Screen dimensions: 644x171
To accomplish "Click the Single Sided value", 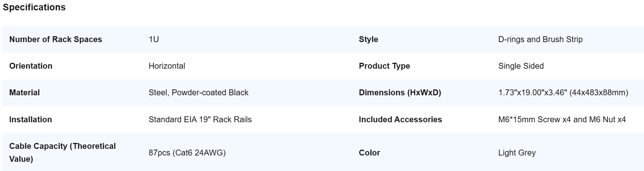I will (521, 66).
